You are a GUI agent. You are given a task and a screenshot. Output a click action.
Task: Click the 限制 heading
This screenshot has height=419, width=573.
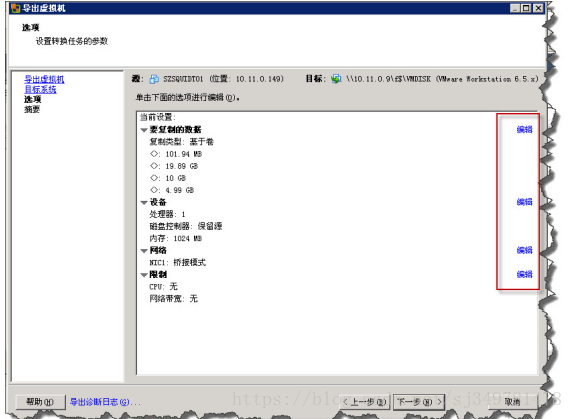click(x=158, y=275)
